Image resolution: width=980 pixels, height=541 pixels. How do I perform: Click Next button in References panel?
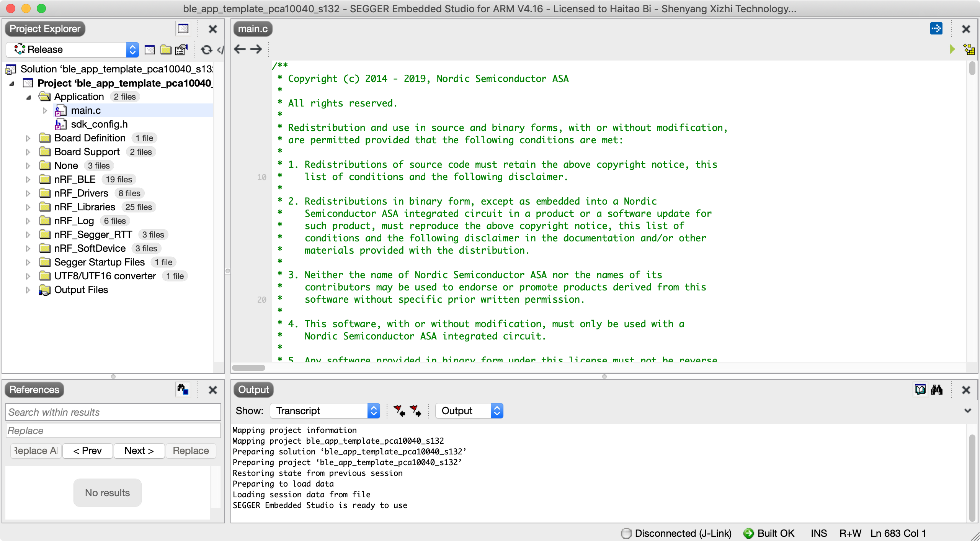138,451
